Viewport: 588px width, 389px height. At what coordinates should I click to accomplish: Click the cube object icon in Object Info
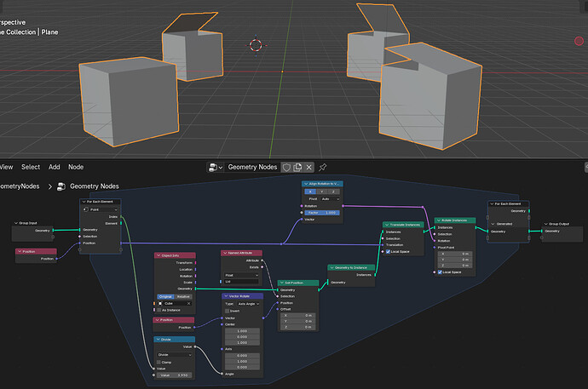[x=160, y=304]
